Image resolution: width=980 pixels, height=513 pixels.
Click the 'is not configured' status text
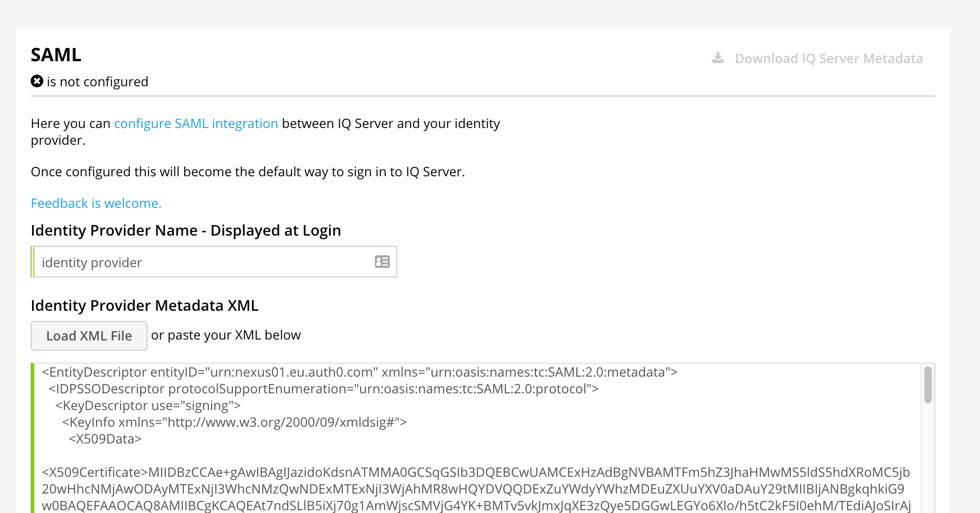click(x=97, y=82)
